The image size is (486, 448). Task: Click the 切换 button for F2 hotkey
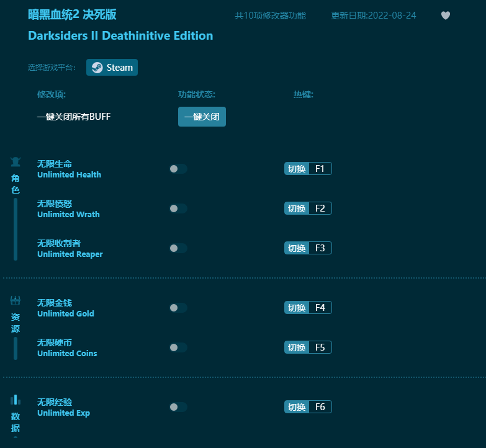coord(297,208)
